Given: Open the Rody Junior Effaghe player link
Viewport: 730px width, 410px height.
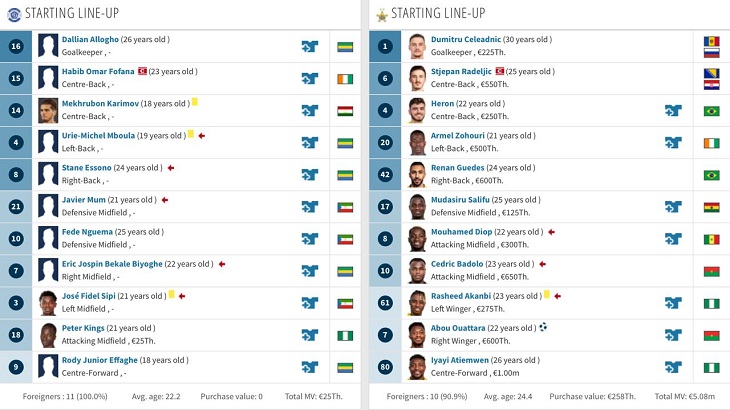Looking at the screenshot, I should (100, 360).
